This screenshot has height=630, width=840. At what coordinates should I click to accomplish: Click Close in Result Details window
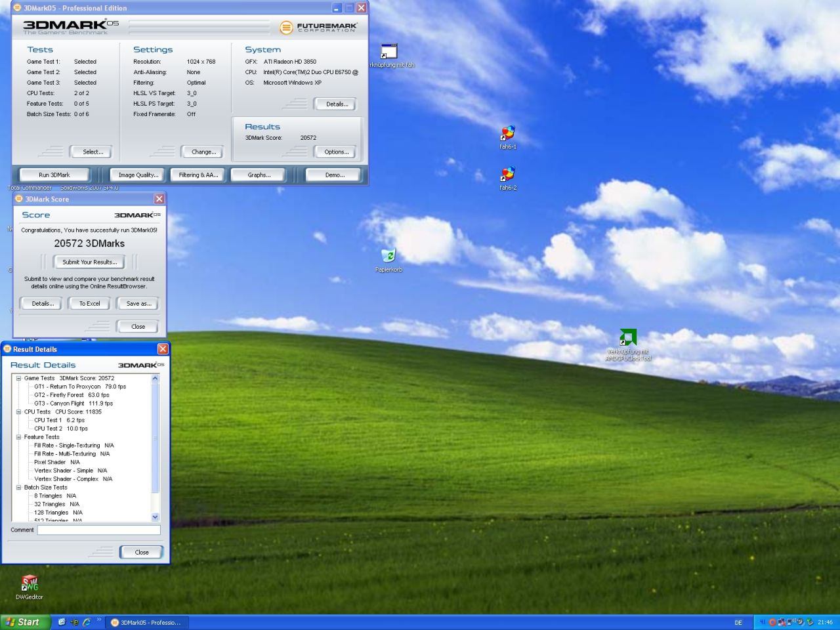(142, 553)
